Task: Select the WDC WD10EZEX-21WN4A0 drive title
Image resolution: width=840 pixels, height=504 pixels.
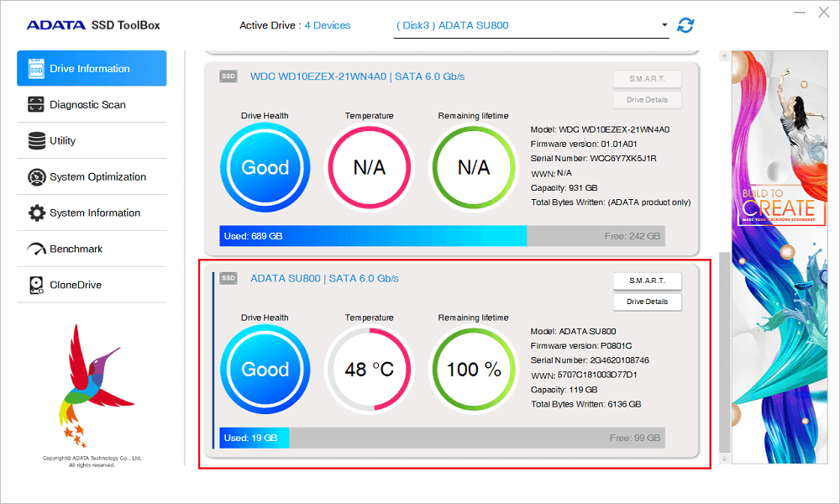Action: 357,76
